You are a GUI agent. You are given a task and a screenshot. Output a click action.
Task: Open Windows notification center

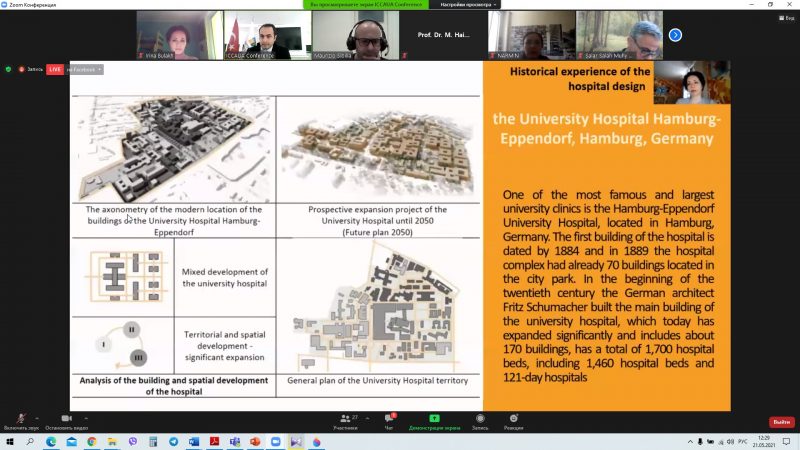pyautogui.click(x=786, y=442)
